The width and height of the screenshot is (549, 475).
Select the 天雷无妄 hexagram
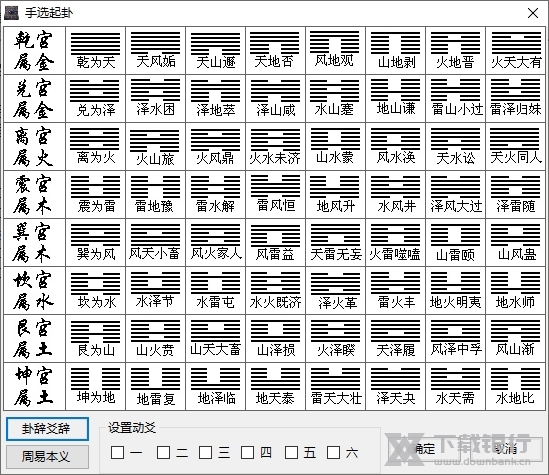(335, 243)
